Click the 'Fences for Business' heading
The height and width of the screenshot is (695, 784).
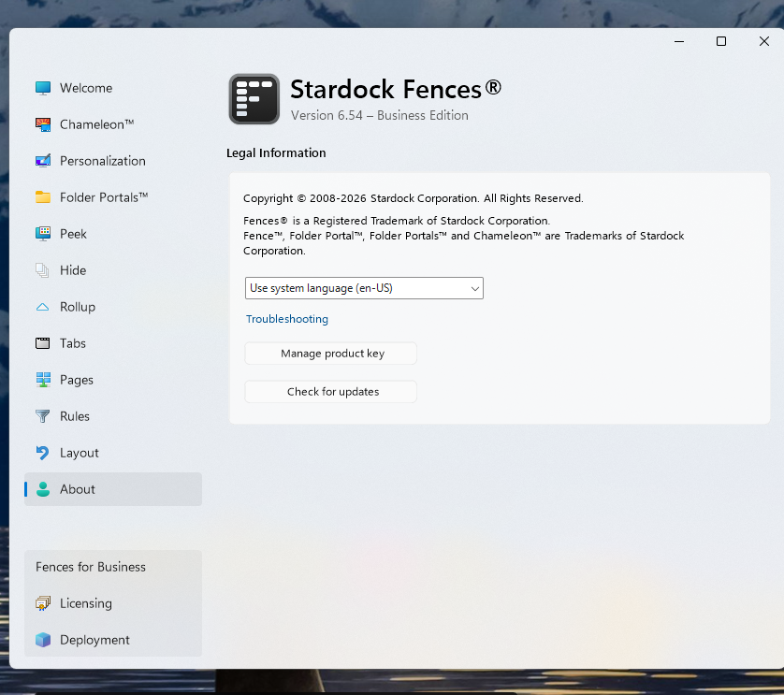(x=91, y=567)
